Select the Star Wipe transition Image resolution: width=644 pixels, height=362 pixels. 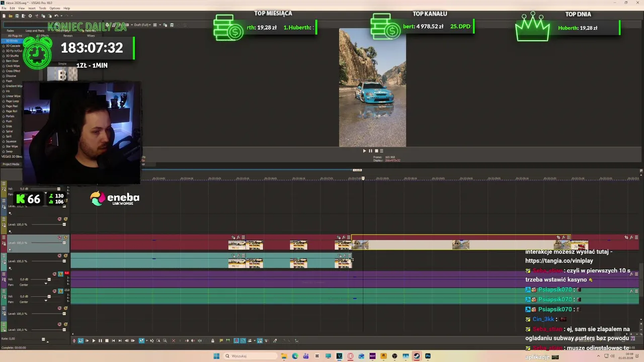[12, 146]
